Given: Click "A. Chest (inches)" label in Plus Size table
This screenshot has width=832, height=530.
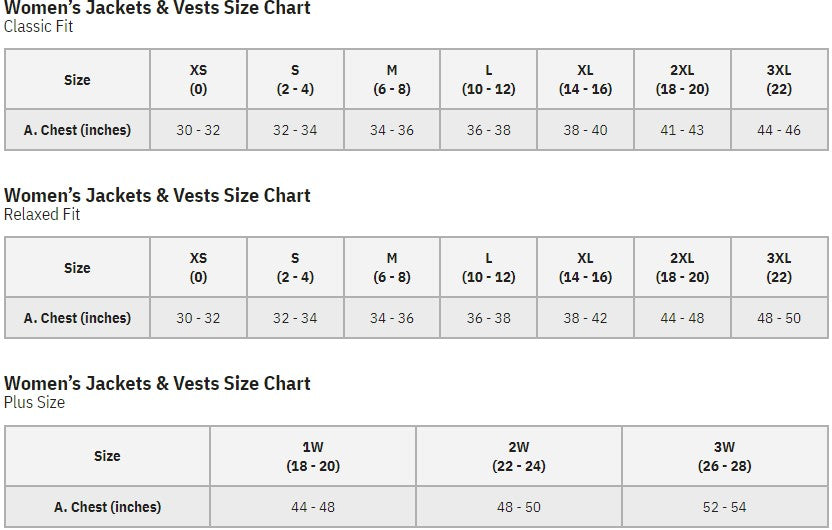Looking at the screenshot, I should (107, 507).
